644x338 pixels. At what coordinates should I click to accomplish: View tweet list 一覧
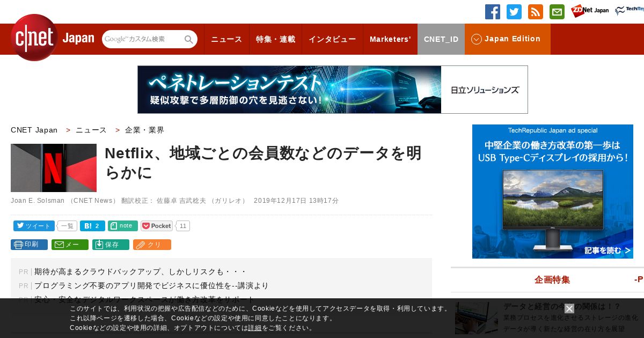coord(67,226)
